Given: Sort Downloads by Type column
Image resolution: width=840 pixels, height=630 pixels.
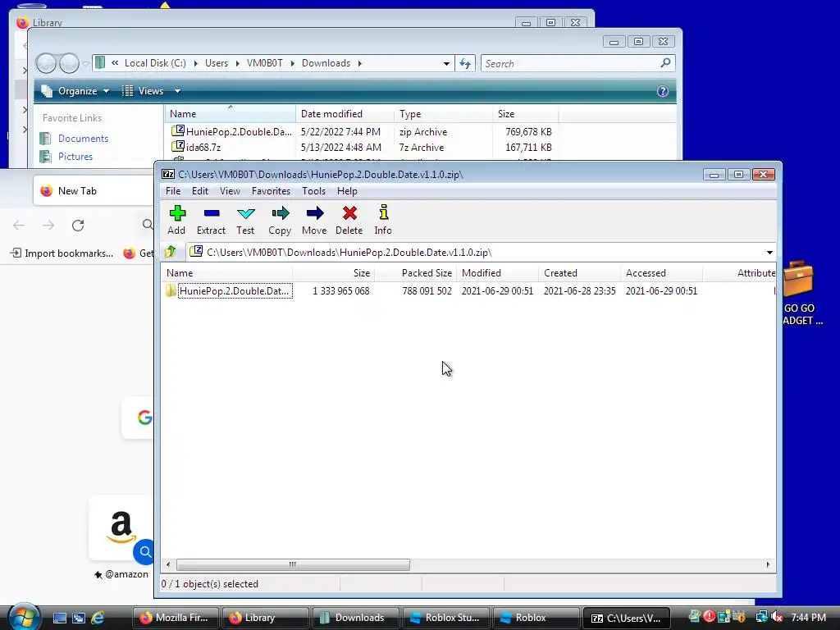Looking at the screenshot, I should [x=443, y=113].
